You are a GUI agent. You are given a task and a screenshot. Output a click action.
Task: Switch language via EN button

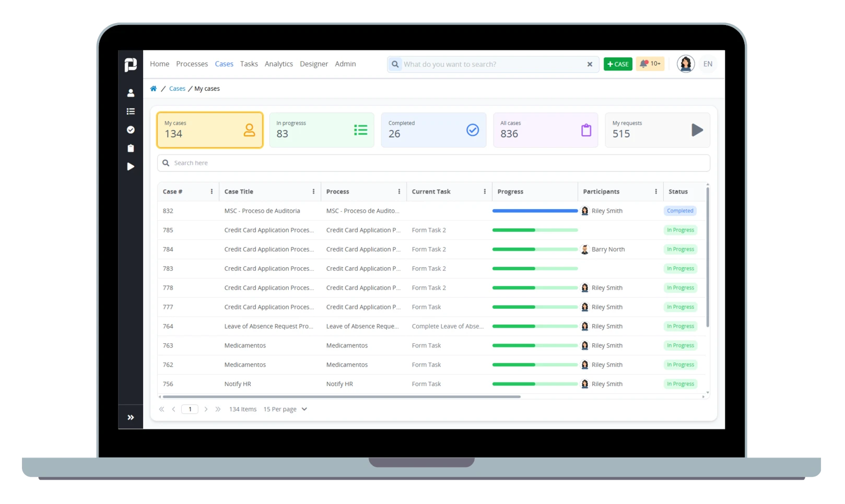708,64
